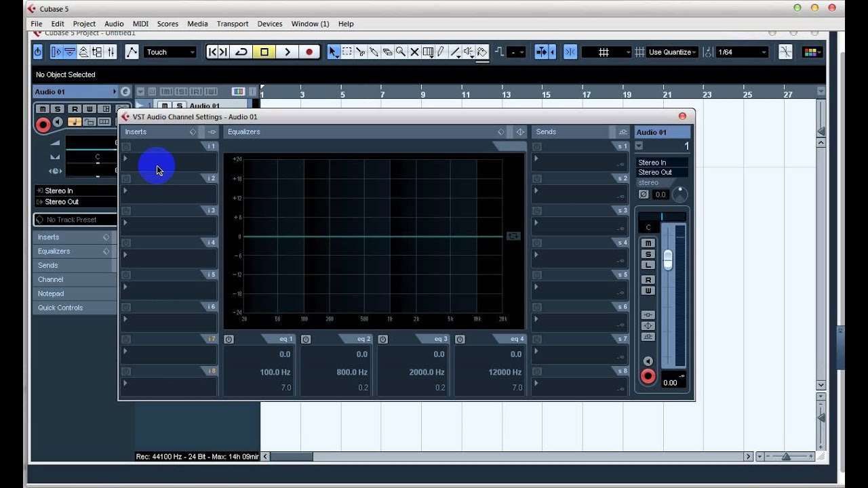Activate EQ band eq 1 power button

[x=229, y=340]
